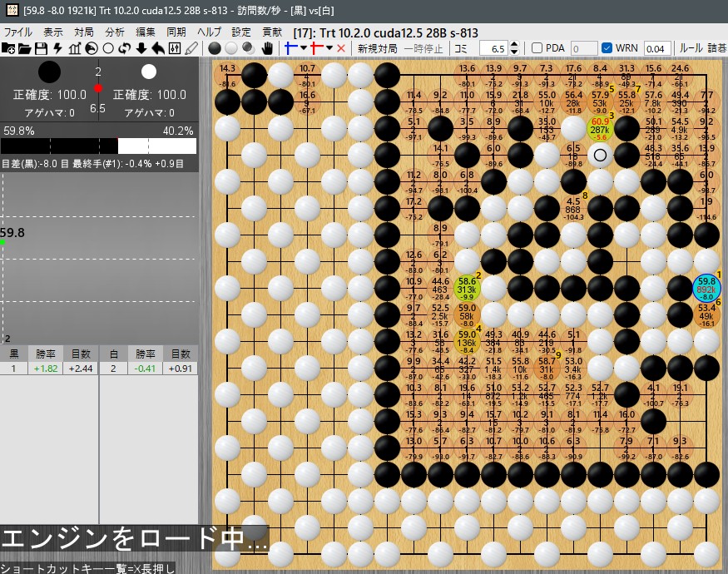Image resolution: width=728 pixels, height=574 pixels.
Task: Uncheck the WRN checkbox
Action: [607, 48]
